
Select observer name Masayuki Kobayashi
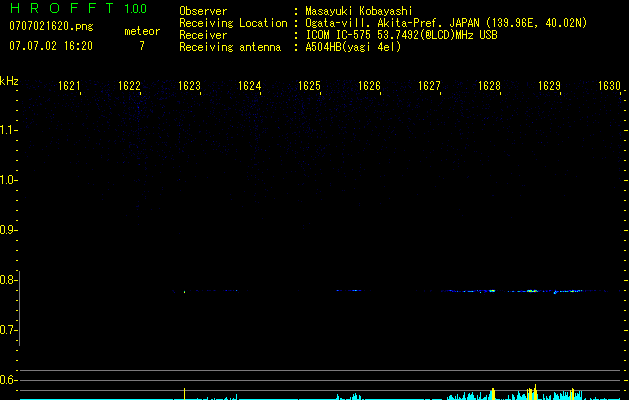(359, 11)
